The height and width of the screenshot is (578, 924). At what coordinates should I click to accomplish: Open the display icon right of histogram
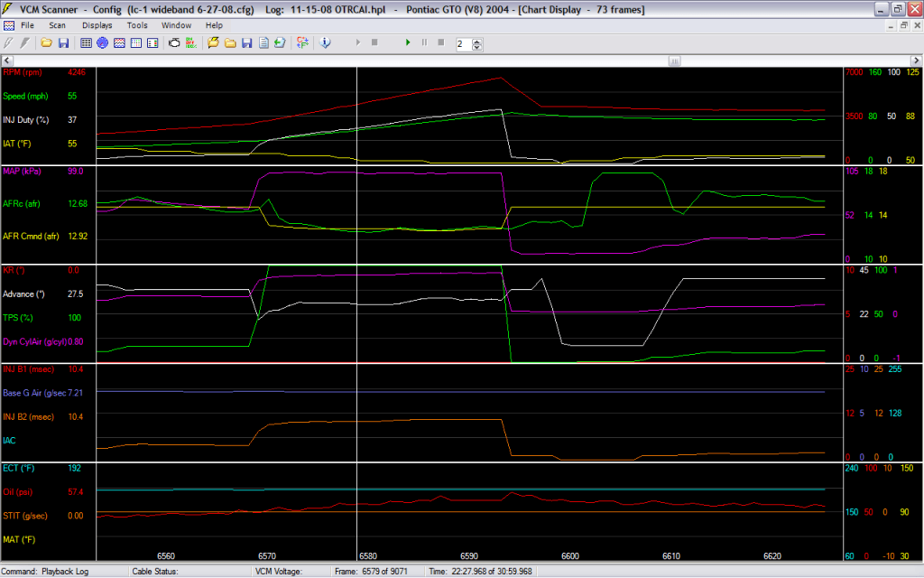pyautogui.click(x=152, y=43)
